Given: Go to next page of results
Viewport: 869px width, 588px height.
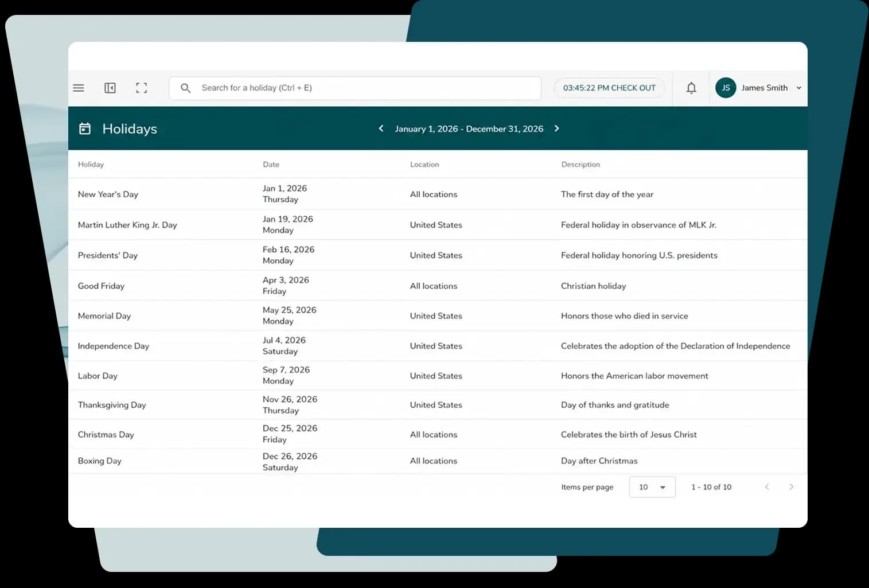Looking at the screenshot, I should tap(792, 487).
